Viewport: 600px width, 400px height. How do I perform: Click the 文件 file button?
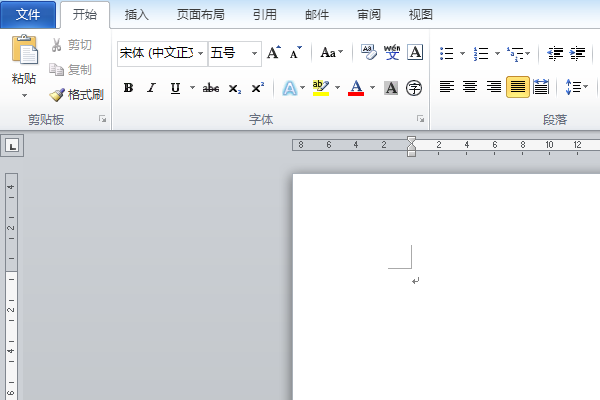(x=28, y=15)
